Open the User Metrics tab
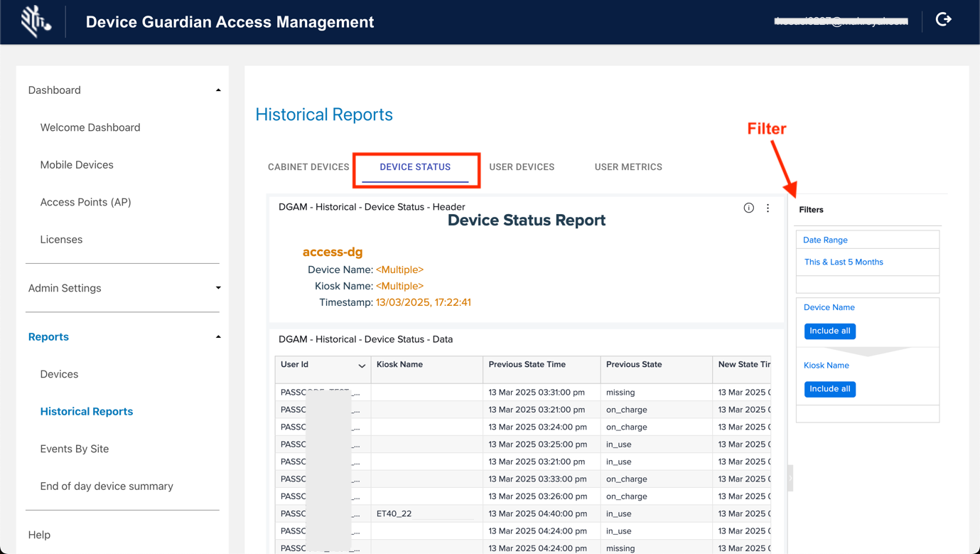Screen dimensions: 980x554 point(628,167)
